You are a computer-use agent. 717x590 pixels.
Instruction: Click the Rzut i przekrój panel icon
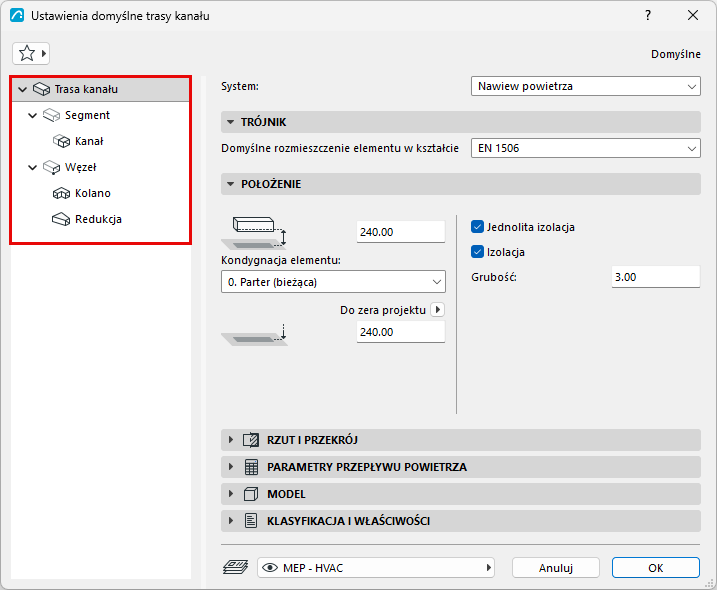(251, 440)
